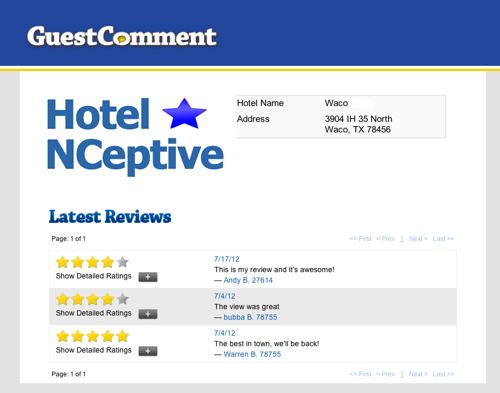
Task: Click the GuestComment logo
Action: (x=122, y=36)
